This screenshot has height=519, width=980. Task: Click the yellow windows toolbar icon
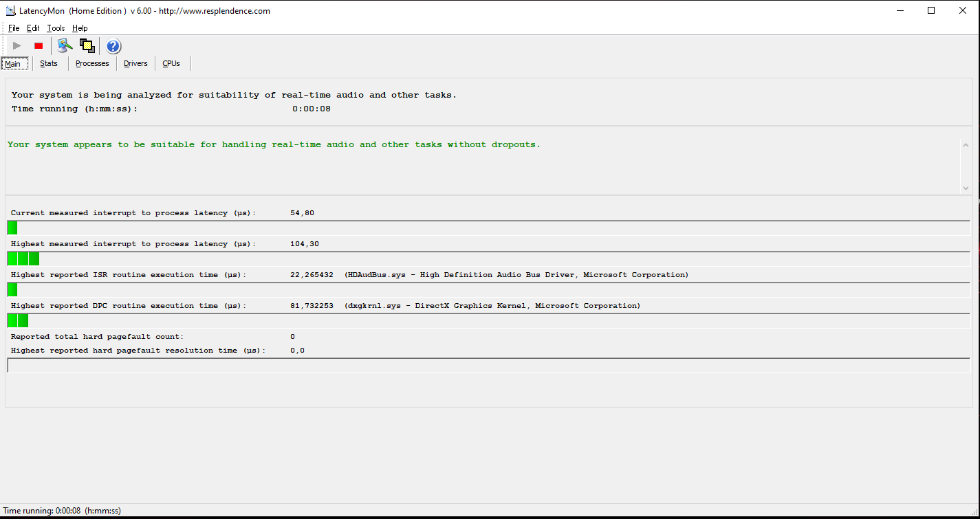tap(87, 46)
